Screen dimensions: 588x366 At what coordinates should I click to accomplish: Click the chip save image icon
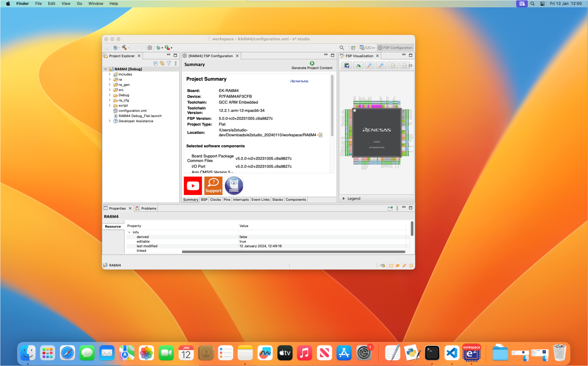(347, 65)
